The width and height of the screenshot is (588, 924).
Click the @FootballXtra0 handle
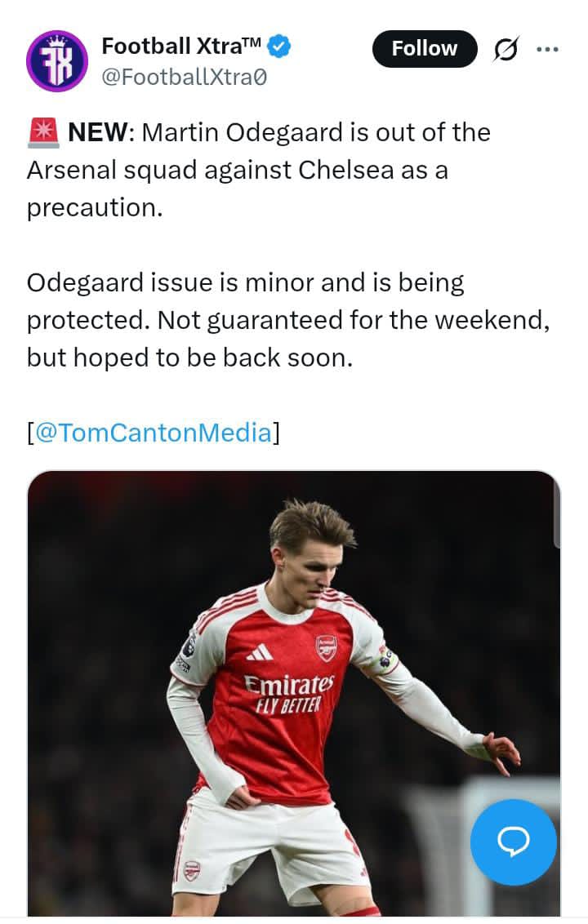pos(184,78)
